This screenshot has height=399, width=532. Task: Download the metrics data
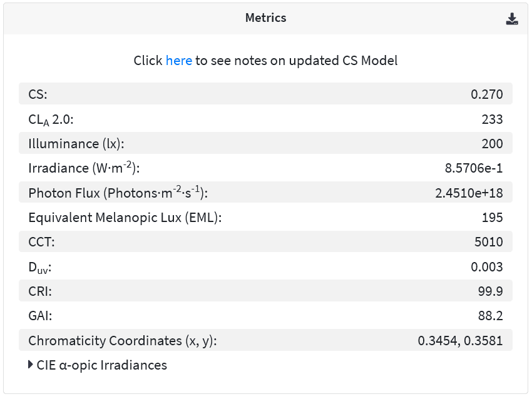[x=512, y=19]
